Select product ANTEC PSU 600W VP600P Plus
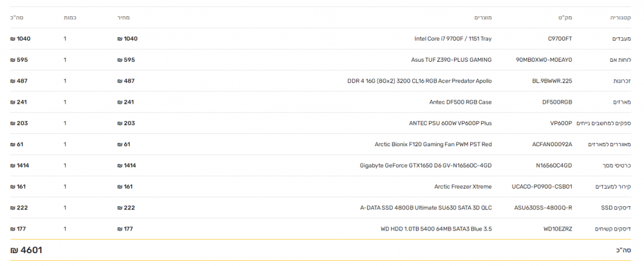The height and width of the screenshot is (266, 644). (x=450, y=123)
